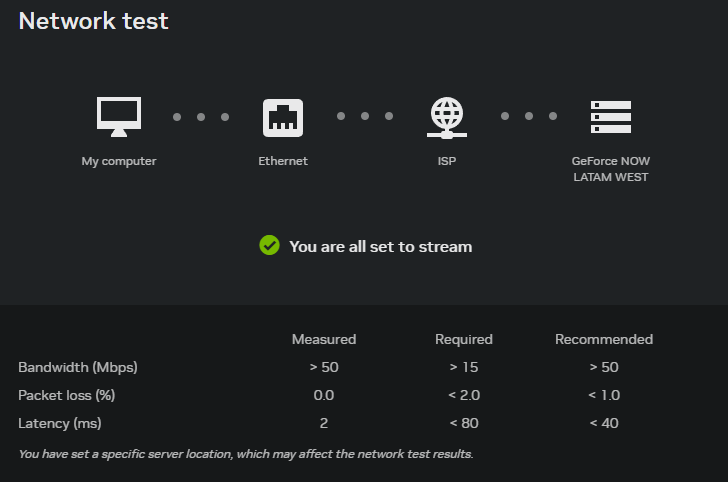Viewport: 728px width, 482px height.
Task: Select the Network test heading
Action: [93, 21]
